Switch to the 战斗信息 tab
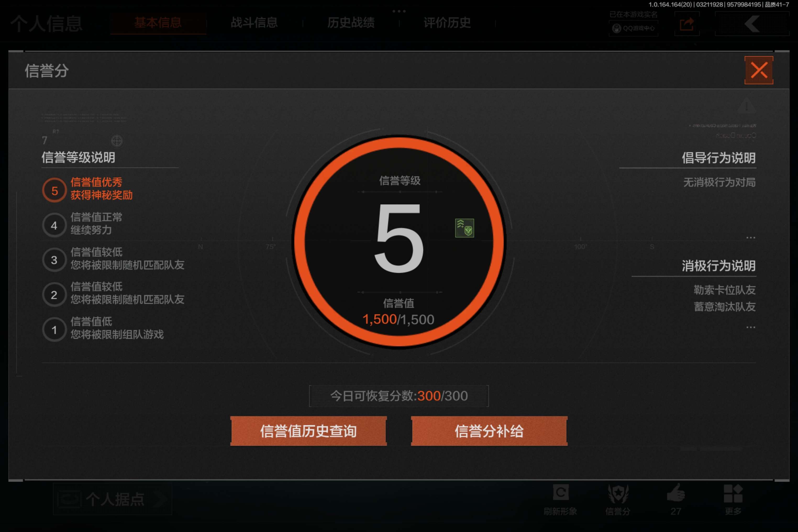The width and height of the screenshot is (798, 532). 254,23
